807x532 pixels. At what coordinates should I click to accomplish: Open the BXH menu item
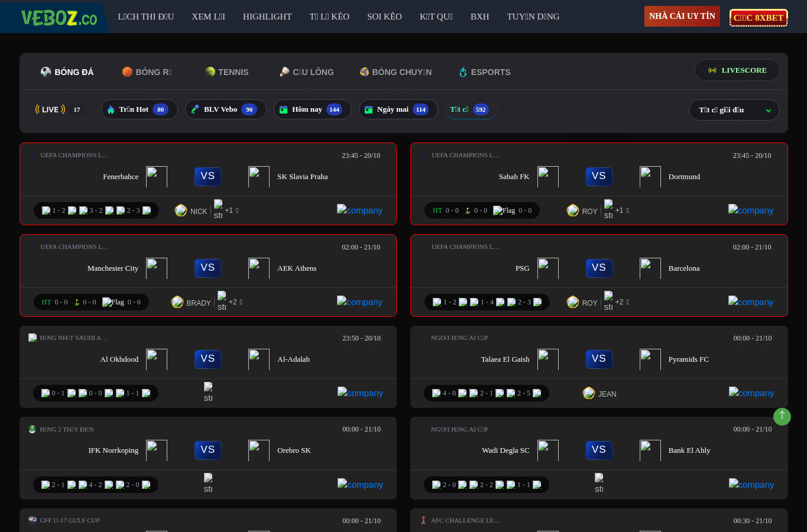tap(479, 17)
